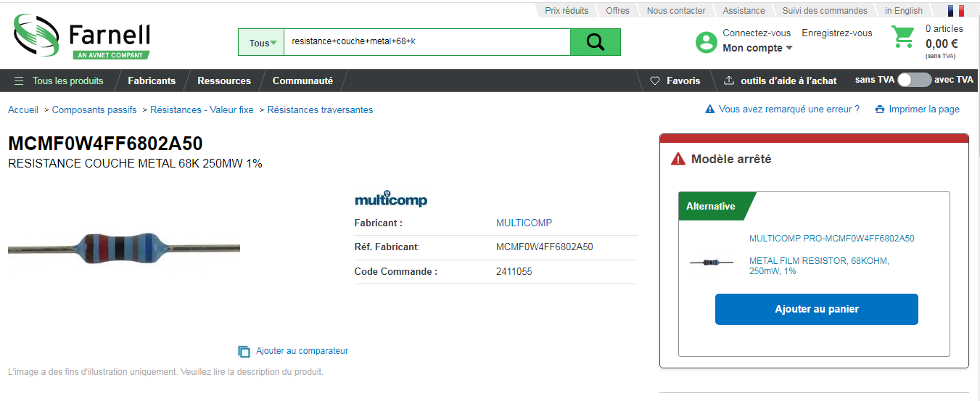This screenshot has width=980, height=401.
Task: Open the Fabricants menu
Action: (152, 80)
